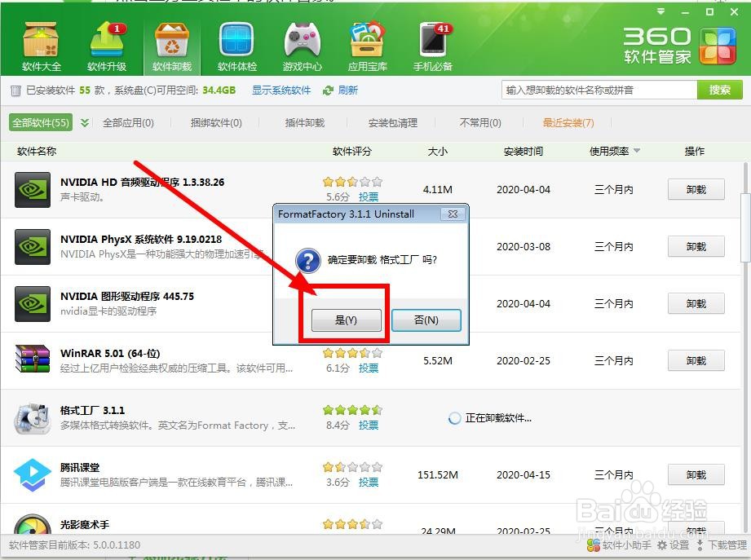Sort by 使用频率 column dropdown arrow
751x560 pixels.
[637, 151]
